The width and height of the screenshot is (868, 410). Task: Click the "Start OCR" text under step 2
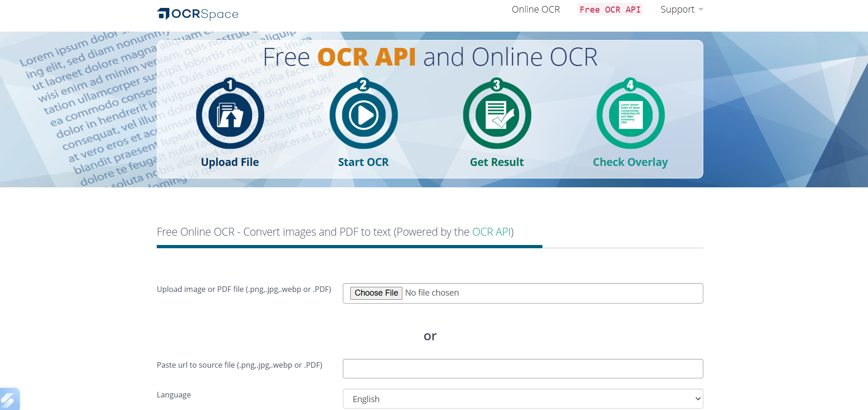tap(363, 162)
